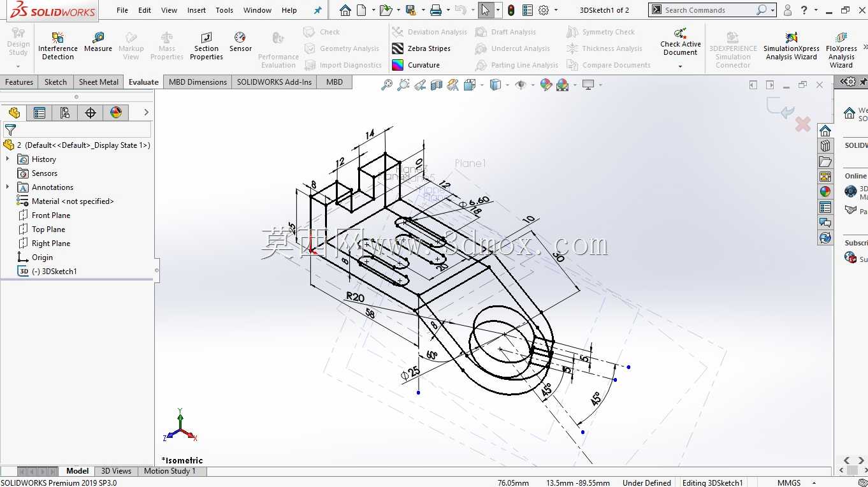The height and width of the screenshot is (487, 868).
Task: Activate the Measure tool
Action: [x=98, y=42]
